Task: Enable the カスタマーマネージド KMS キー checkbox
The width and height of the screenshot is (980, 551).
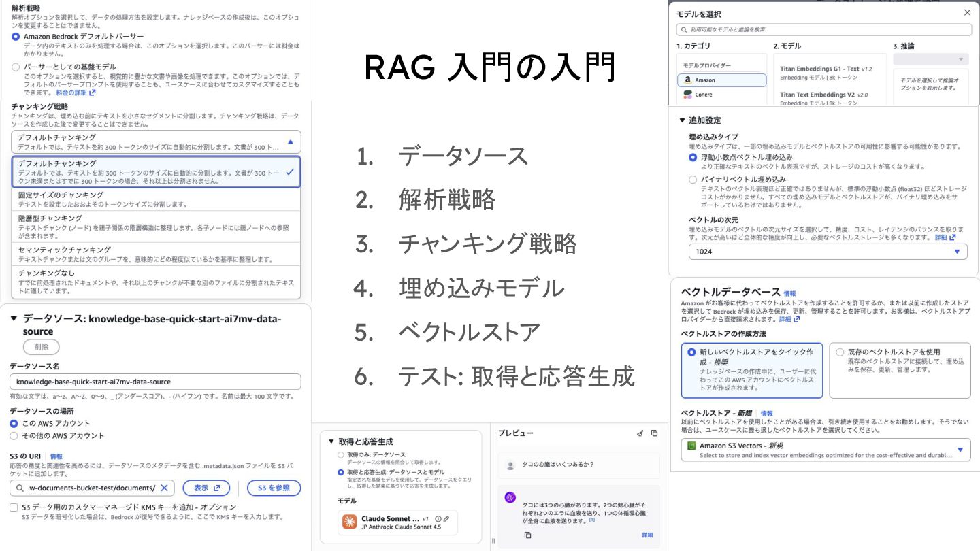Action: click(x=14, y=507)
